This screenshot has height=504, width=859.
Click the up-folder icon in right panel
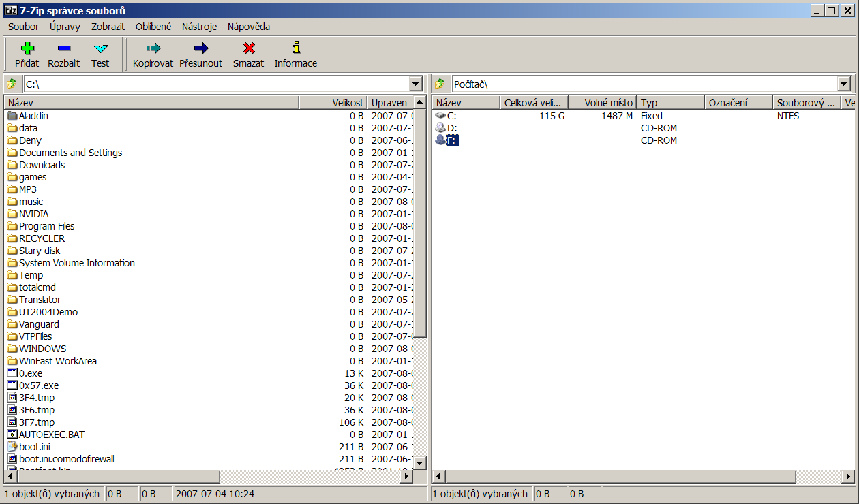click(440, 84)
